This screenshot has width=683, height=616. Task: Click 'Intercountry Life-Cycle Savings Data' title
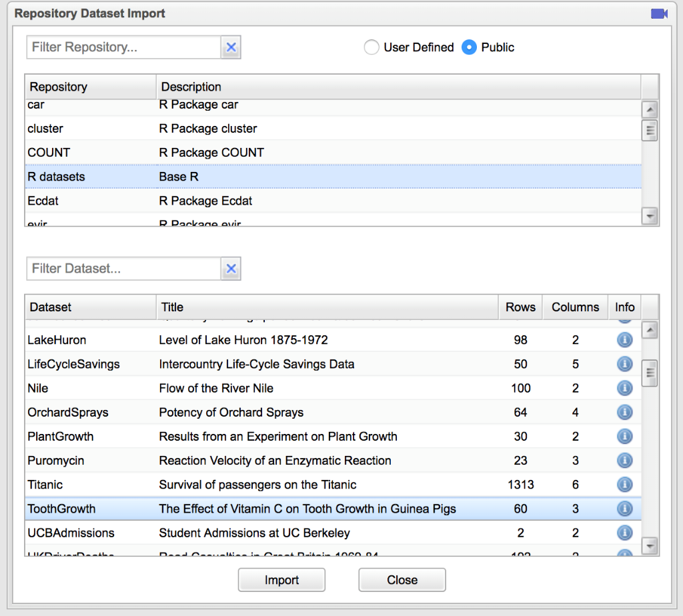(x=257, y=364)
